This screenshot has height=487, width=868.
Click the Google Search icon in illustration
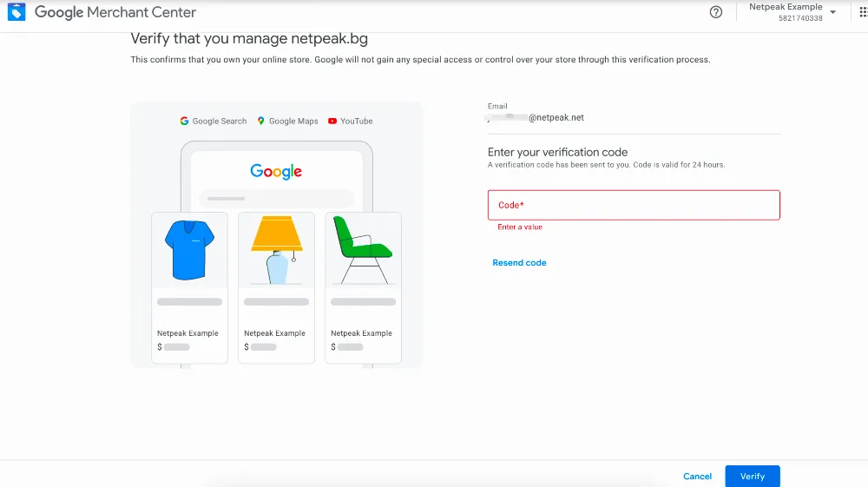(x=184, y=121)
